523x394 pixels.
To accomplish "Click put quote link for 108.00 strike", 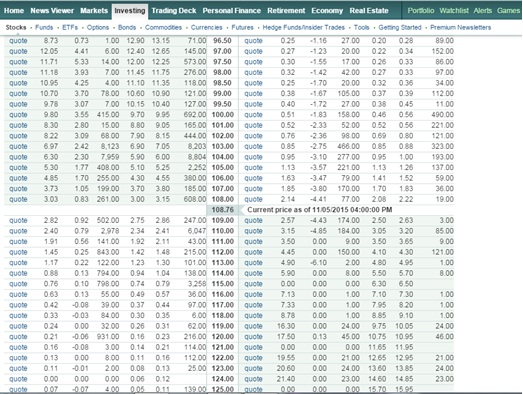I will point(253,199).
